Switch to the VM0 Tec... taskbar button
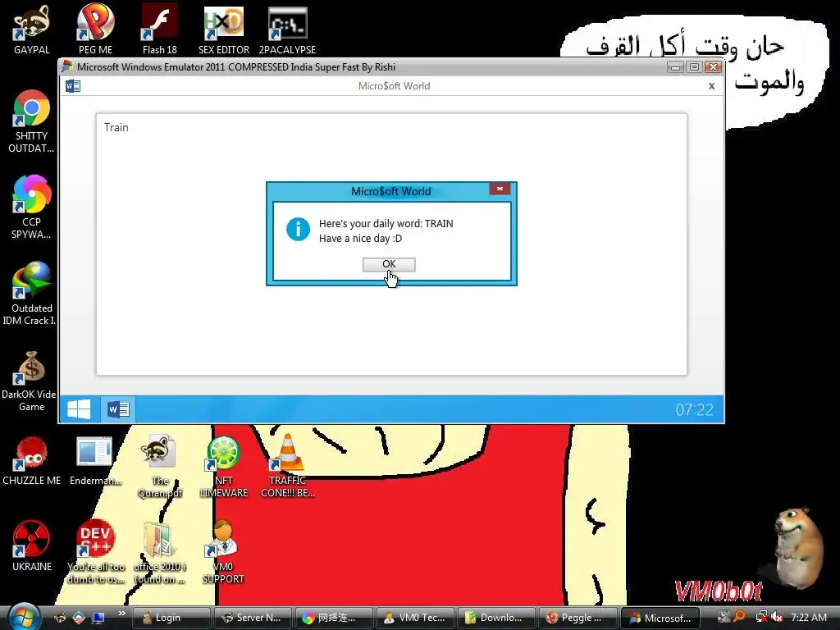 pyautogui.click(x=415, y=618)
